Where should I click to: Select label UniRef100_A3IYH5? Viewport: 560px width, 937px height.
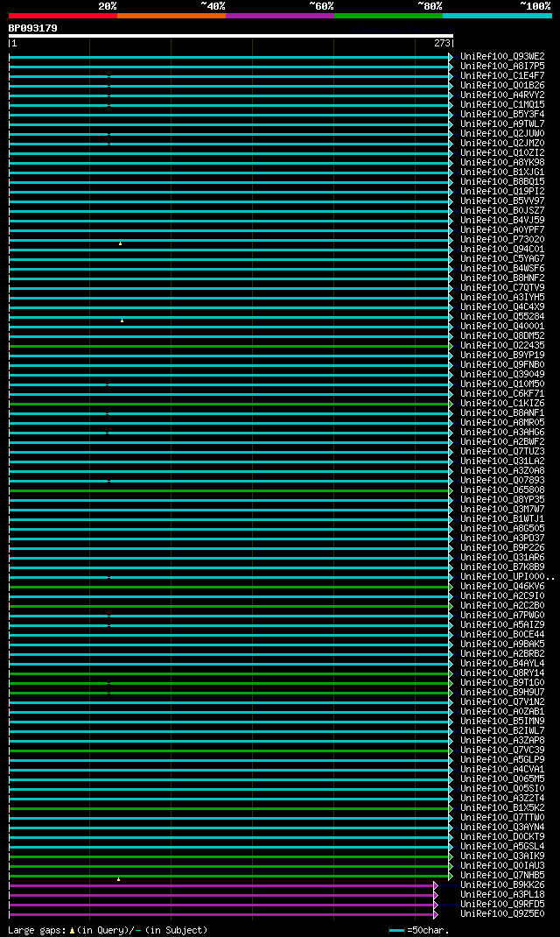pyautogui.click(x=502, y=298)
